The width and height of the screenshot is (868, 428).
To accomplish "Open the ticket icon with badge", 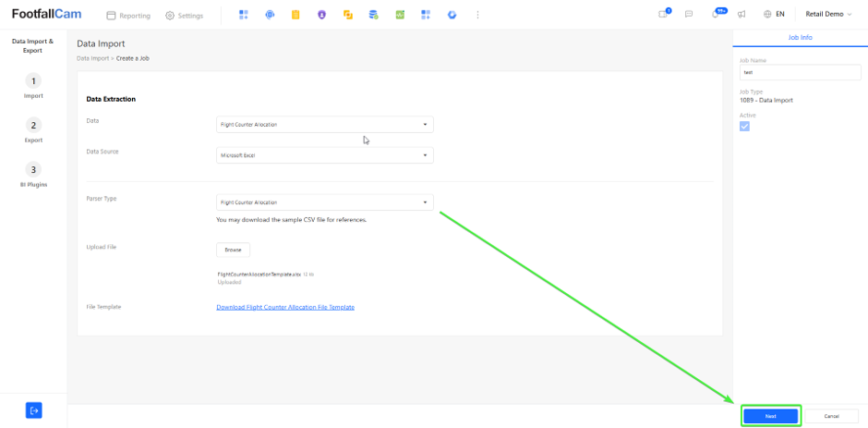I will [x=664, y=13].
